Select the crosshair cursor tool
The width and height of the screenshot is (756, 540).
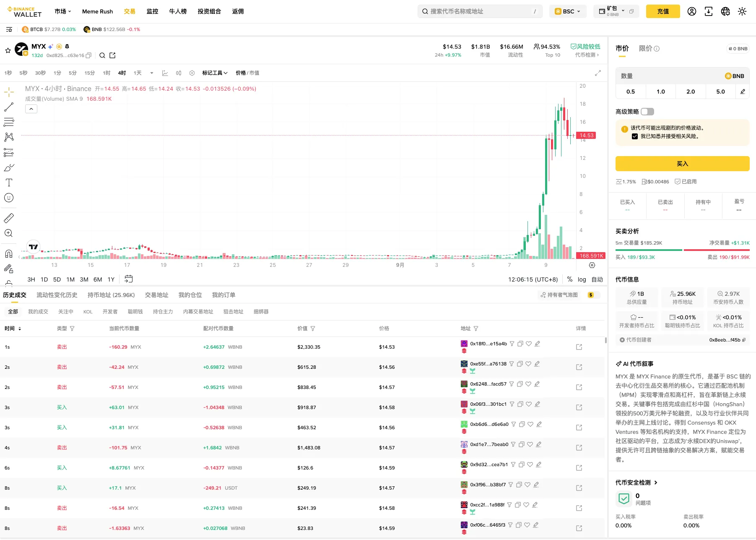point(9,92)
